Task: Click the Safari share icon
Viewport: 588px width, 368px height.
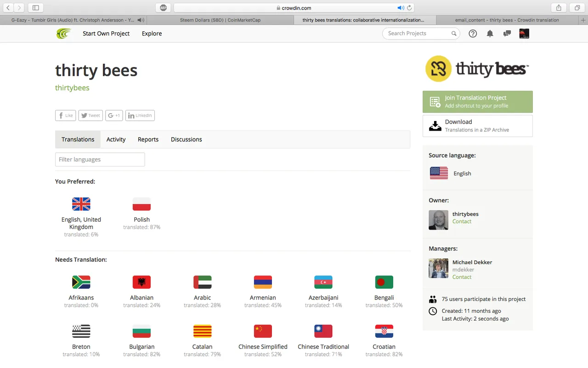Action: point(559,8)
